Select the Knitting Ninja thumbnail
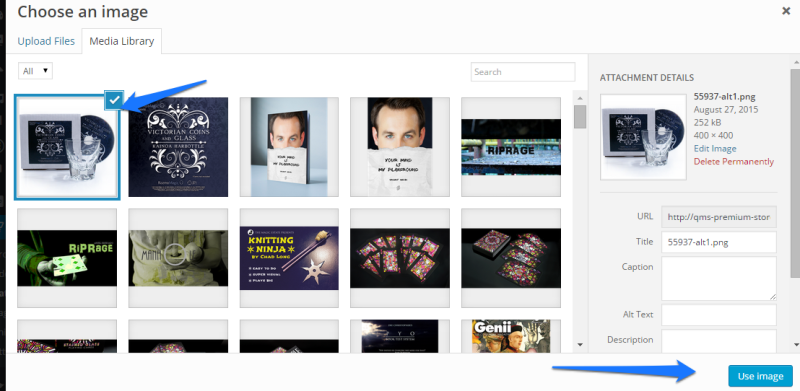 pyautogui.click(x=289, y=258)
